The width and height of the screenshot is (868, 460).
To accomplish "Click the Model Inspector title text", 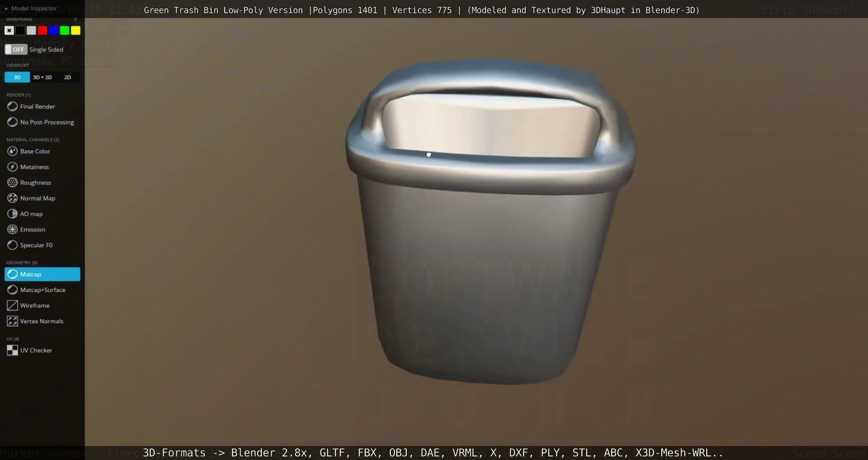I will click(x=34, y=9).
